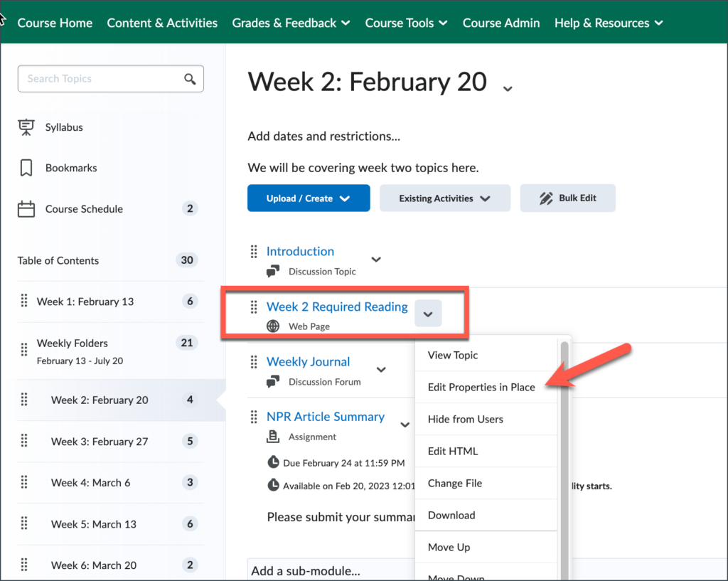Open Syllabus in the sidebar
The image size is (728, 581).
click(x=64, y=127)
